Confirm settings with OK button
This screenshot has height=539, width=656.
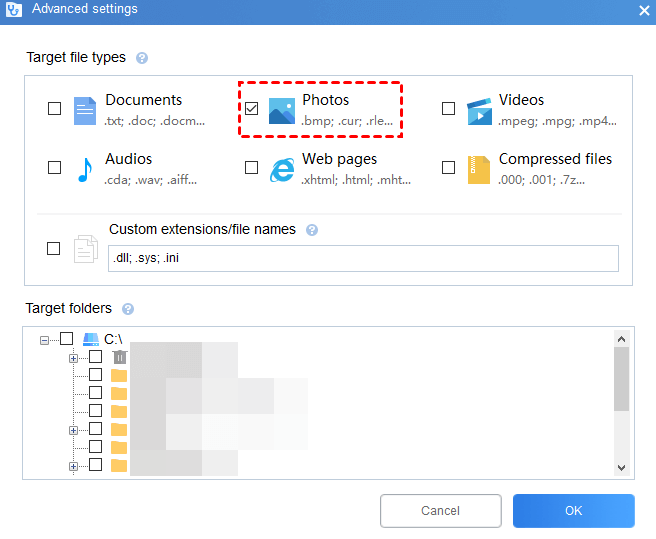(x=573, y=511)
